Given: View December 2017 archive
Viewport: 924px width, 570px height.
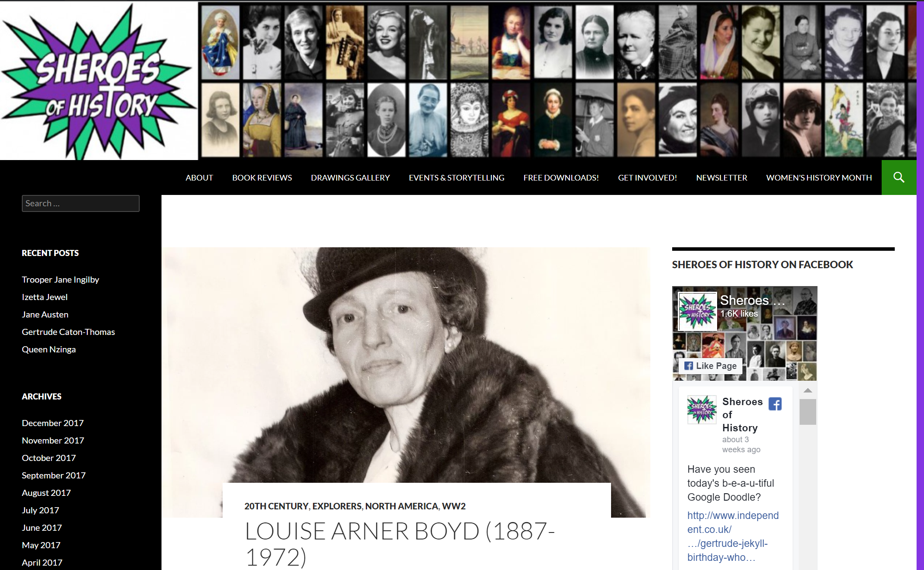Looking at the screenshot, I should click(53, 423).
